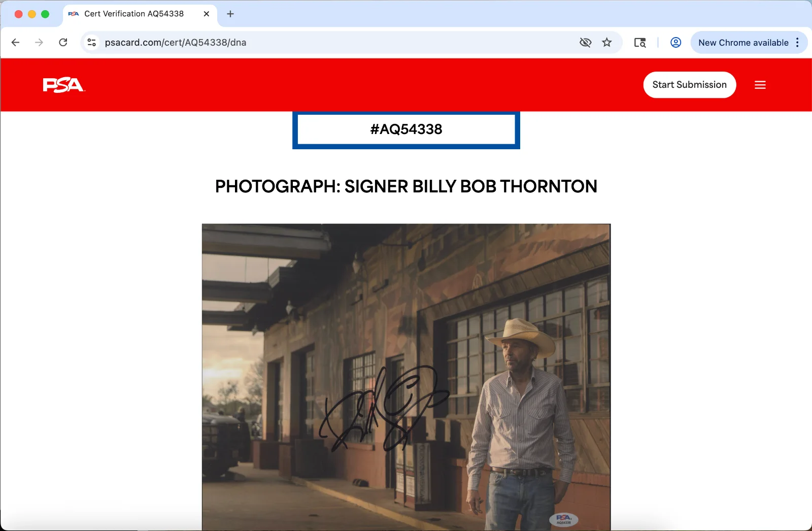Open the Chrome side panel search icon

pyautogui.click(x=640, y=43)
